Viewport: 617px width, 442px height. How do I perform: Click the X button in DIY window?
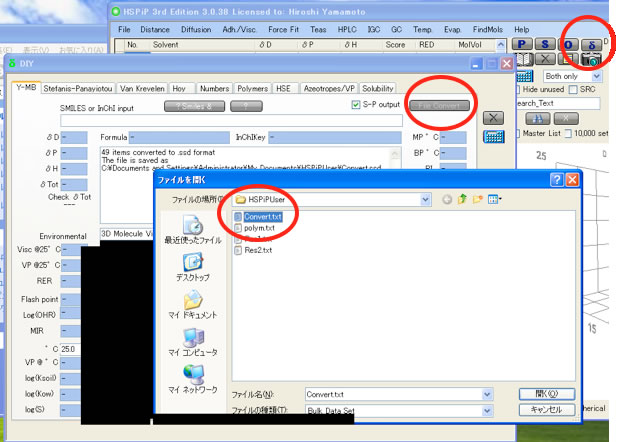(493, 118)
